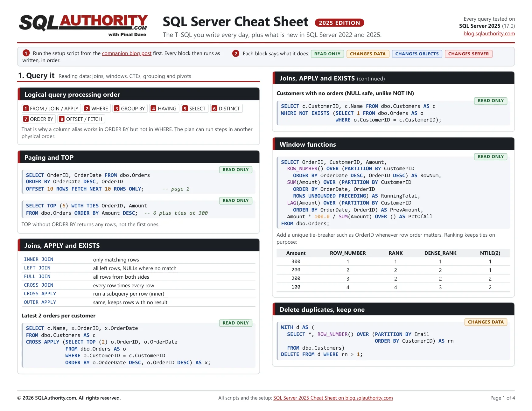
Task: Click the READ ONLY legend badge
Action: click(327, 54)
